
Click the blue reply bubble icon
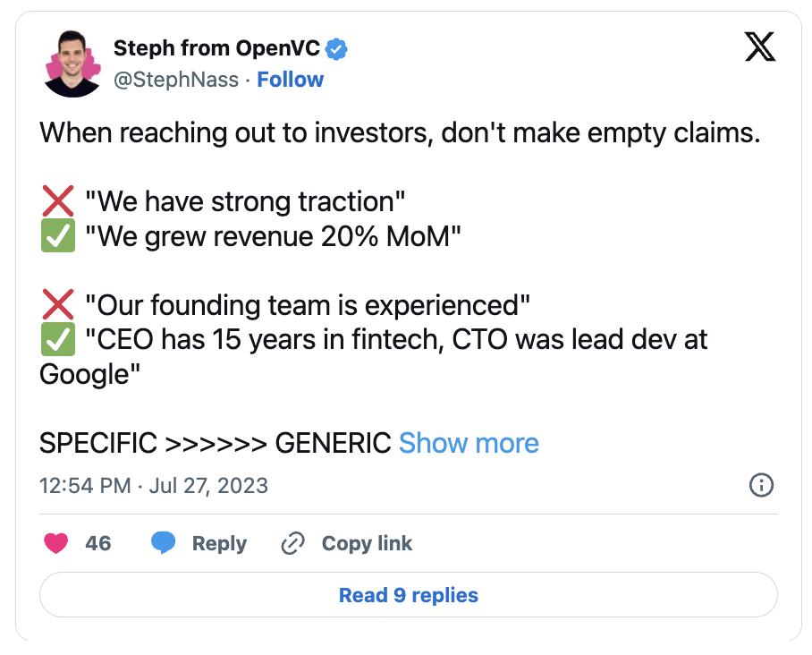pyautogui.click(x=163, y=543)
